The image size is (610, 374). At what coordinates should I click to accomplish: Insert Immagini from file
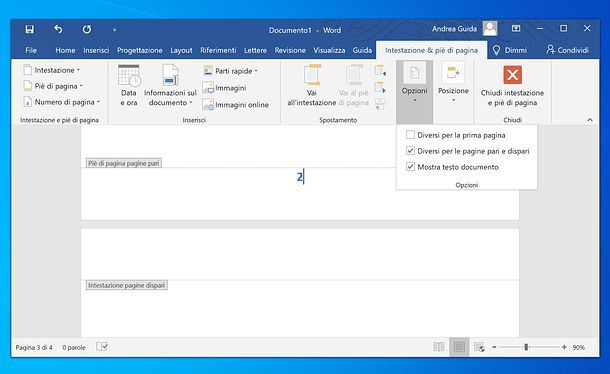point(224,88)
